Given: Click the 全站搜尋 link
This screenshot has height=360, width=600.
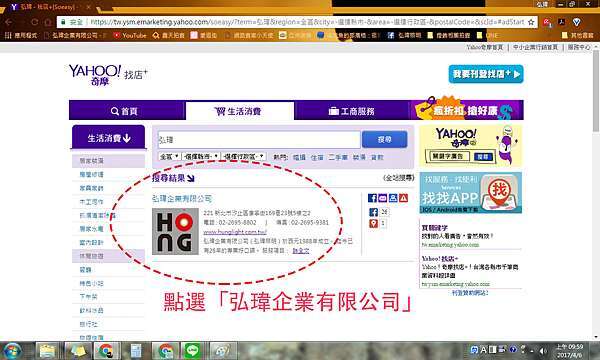Looking at the screenshot, I should tap(399, 178).
